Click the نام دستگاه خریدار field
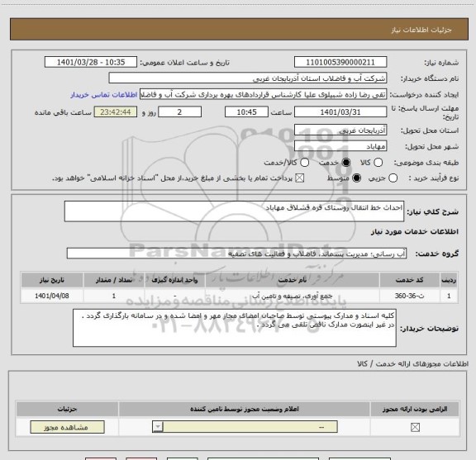This screenshot has height=460, width=476. (248, 78)
